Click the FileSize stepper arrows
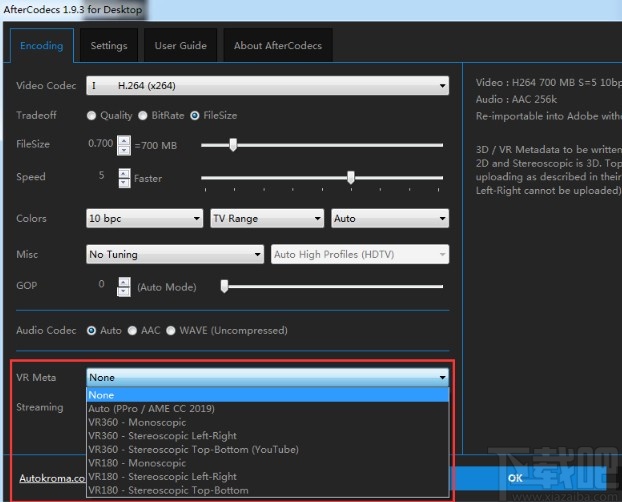 point(124,145)
